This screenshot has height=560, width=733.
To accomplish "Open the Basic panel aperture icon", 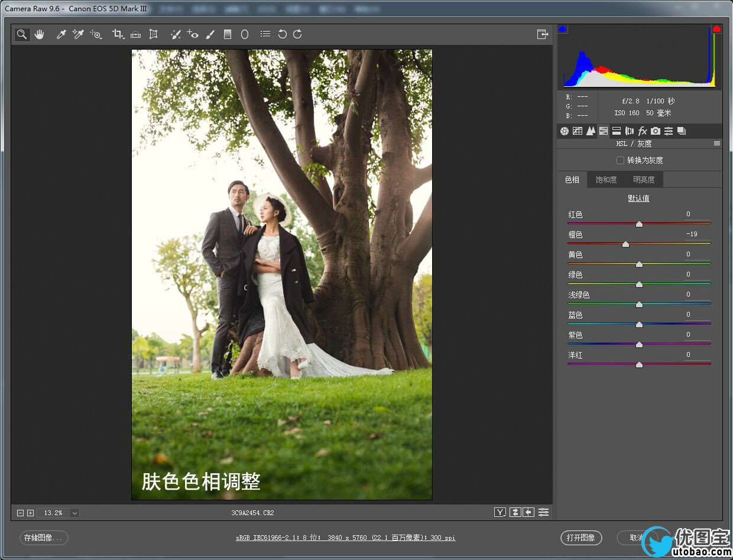I will pos(565,131).
